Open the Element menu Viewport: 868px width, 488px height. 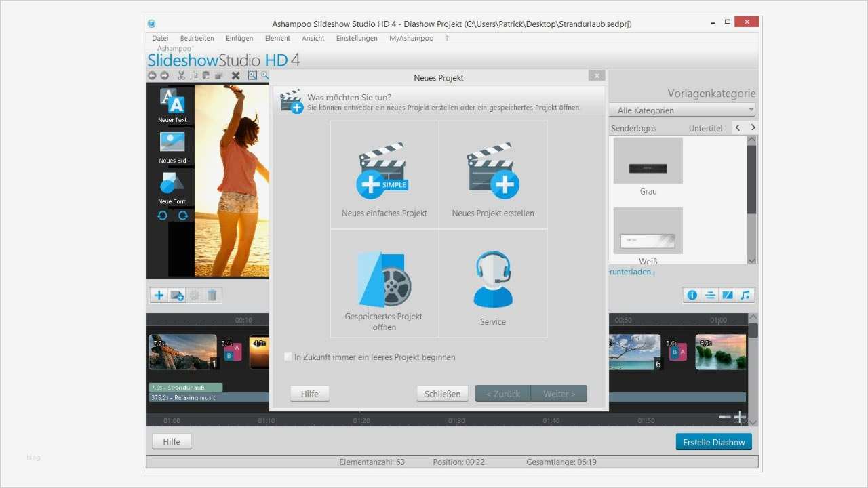pyautogui.click(x=277, y=38)
